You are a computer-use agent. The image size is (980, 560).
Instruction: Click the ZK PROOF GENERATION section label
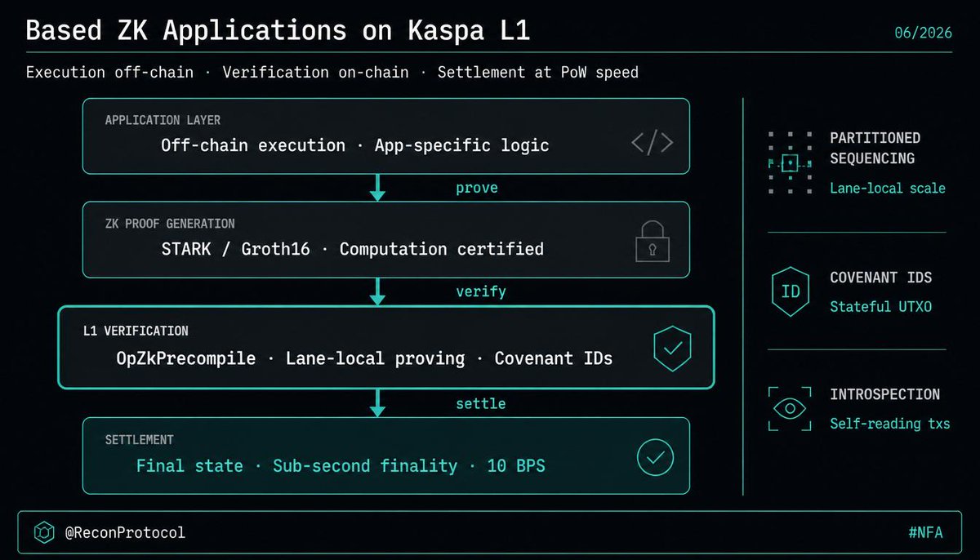[x=170, y=224]
